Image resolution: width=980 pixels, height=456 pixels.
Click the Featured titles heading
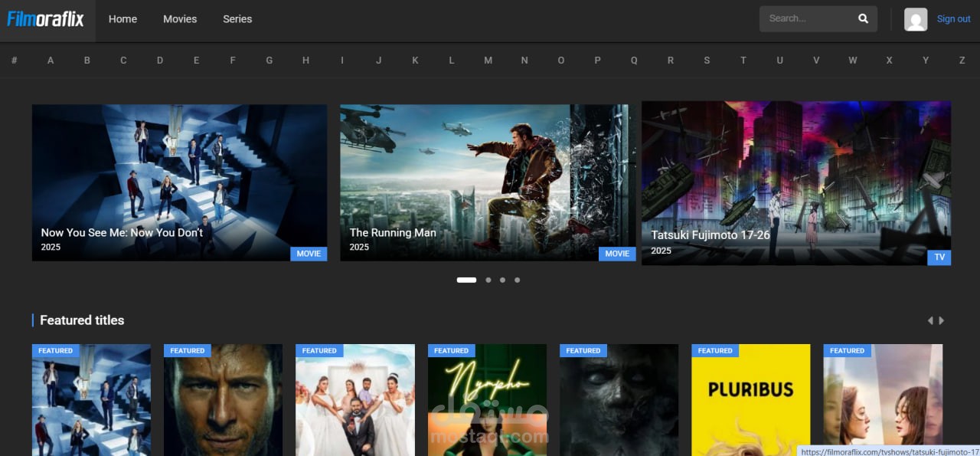[82, 320]
